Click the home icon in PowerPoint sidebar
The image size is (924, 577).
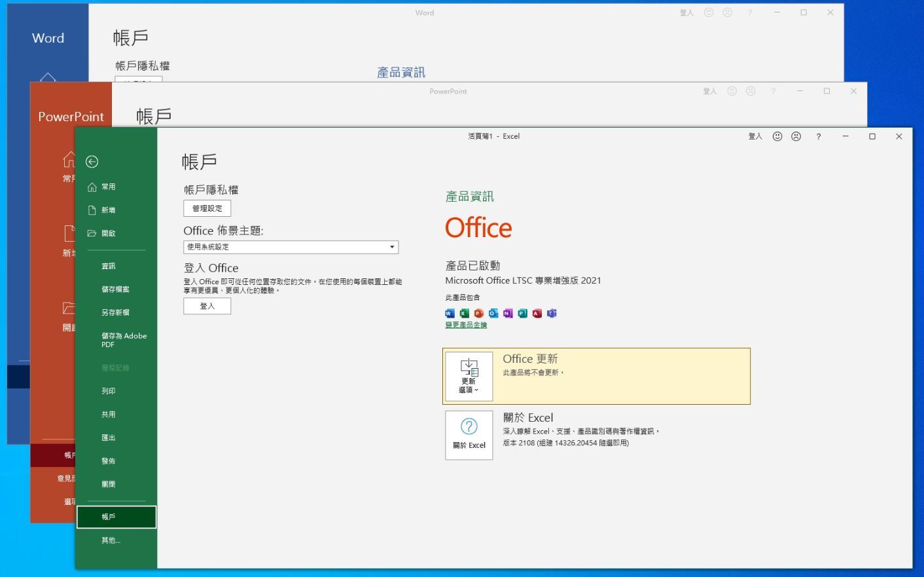coord(69,159)
